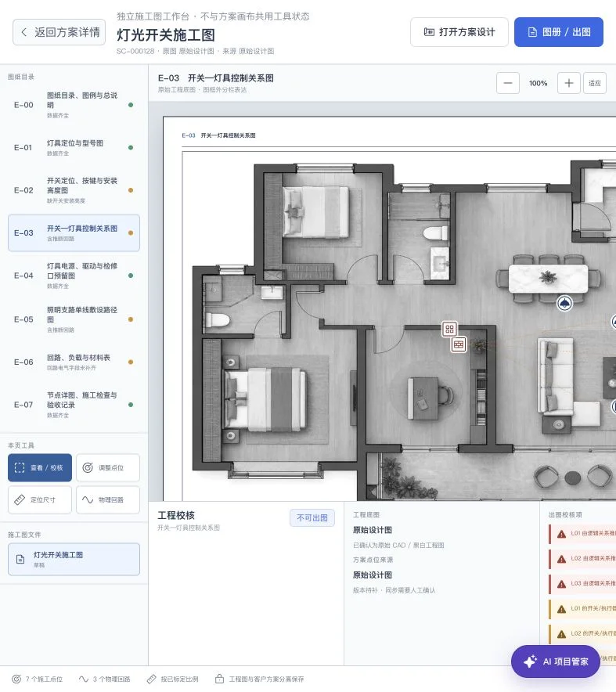Click the 工程校核 panel heading
Viewport: 616px width, 692px height.
(x=176, y=515)
